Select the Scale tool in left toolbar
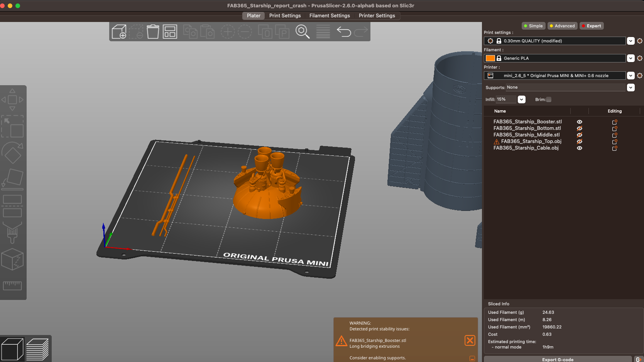The width and height of the screenshot is (644, 362). point(12,126)
